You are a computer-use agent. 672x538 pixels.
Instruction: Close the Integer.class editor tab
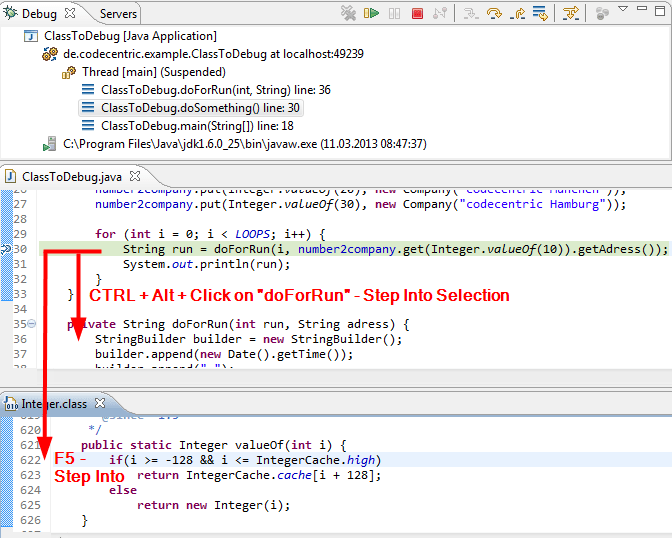103,404
